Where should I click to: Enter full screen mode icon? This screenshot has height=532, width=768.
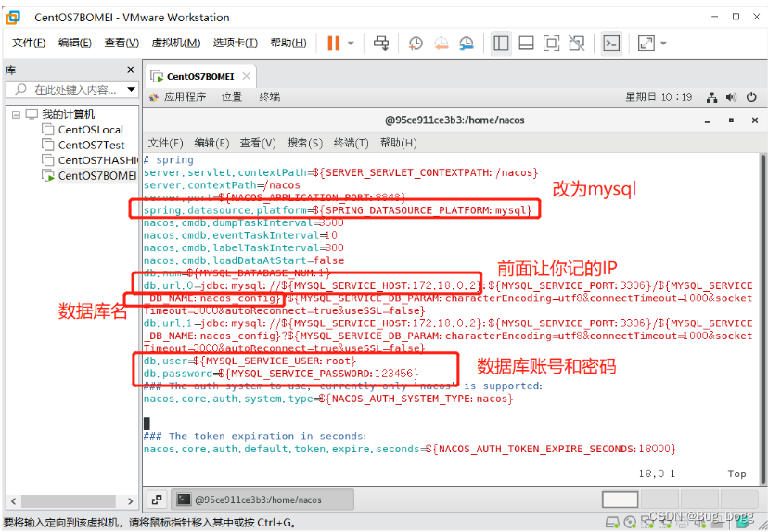[552, 43]
